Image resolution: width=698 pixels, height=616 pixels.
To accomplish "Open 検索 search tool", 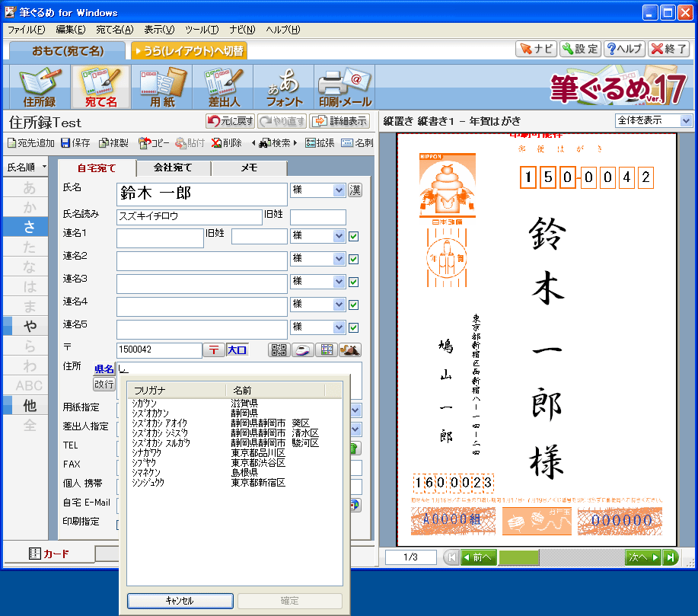I will coord(274,143).
